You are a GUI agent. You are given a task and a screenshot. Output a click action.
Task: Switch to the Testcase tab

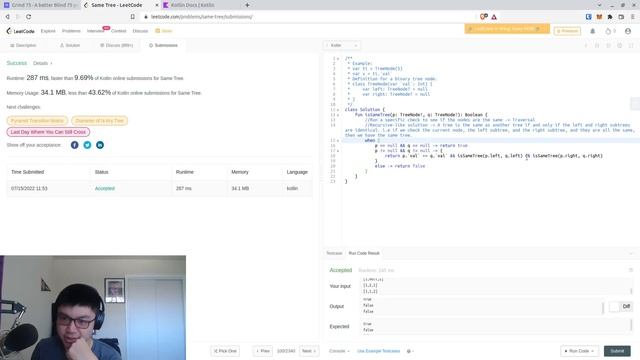click(334, 253)
